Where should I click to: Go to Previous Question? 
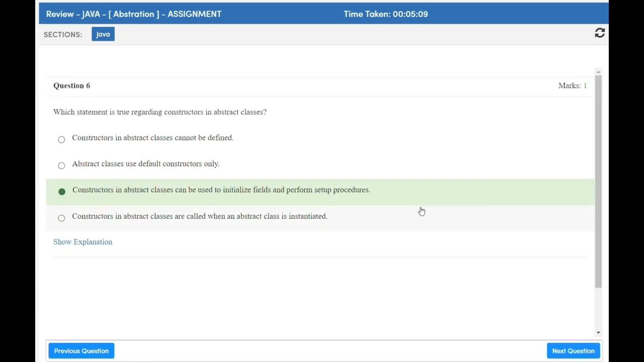pyautogui.click(x=82, y=351)
